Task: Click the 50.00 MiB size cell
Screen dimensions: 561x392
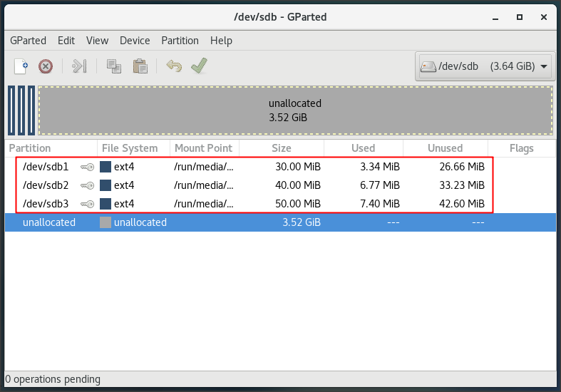Action: click(298, 204)
